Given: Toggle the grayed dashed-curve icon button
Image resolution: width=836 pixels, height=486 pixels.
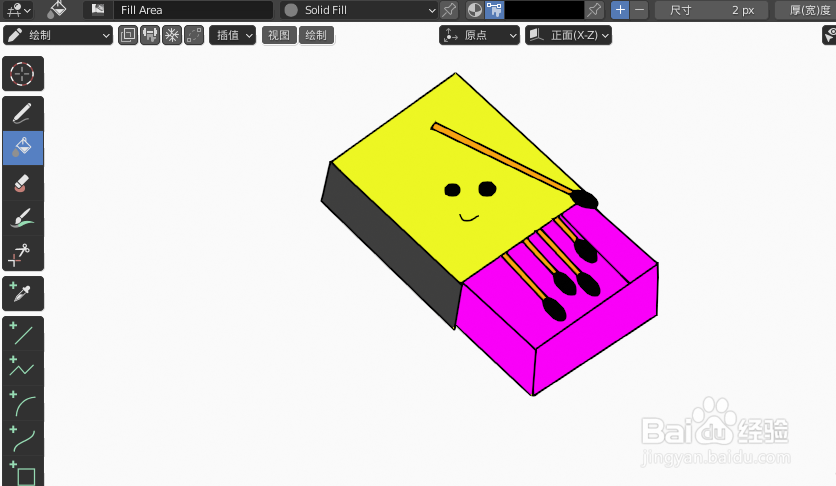Looking at the screenshot, I should [194, 35].
